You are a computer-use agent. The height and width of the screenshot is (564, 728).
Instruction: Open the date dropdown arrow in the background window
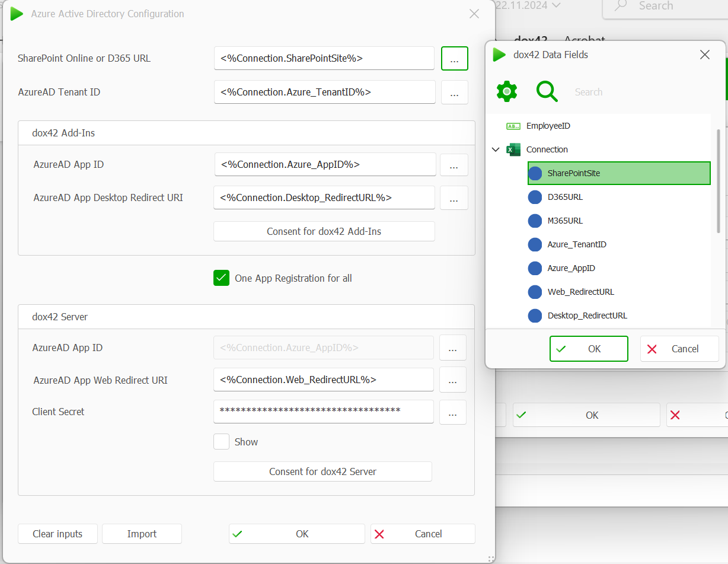556,5
